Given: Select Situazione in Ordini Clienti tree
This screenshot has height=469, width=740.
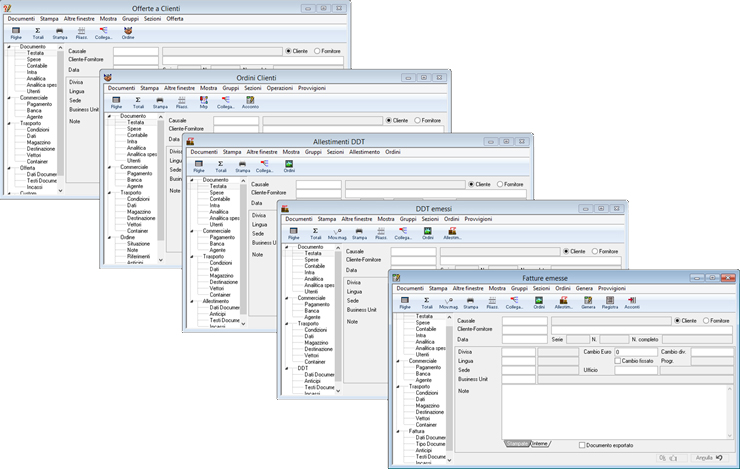Looking at the screenshot, I should click(138, 243).
